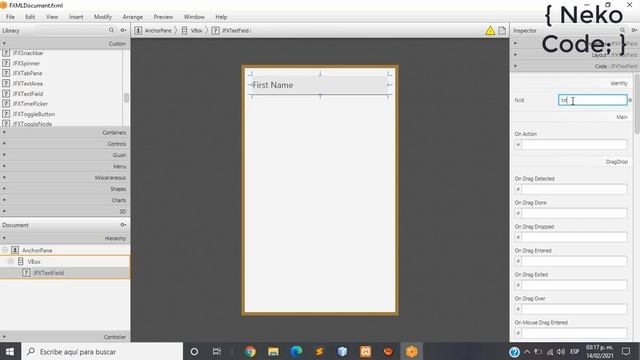This screenshot has height=360, width=640.
Task: Click the fx:id input field
Action: (593, 100)
